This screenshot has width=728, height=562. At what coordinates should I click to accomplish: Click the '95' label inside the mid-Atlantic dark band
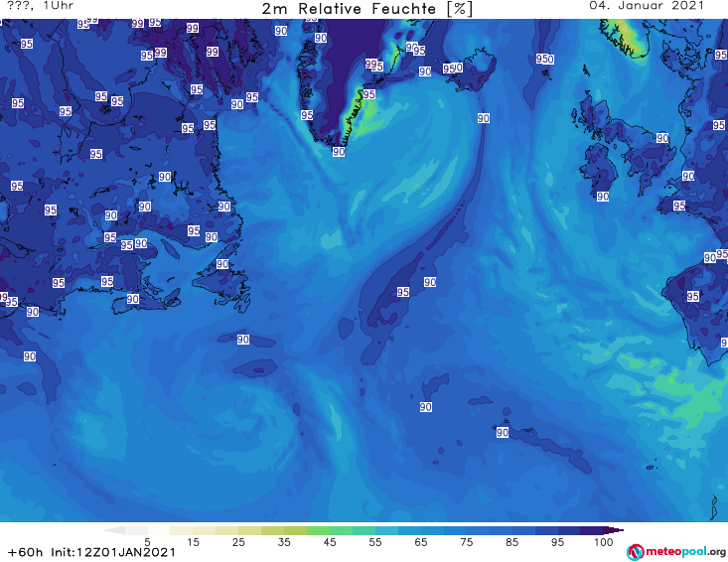403,292
